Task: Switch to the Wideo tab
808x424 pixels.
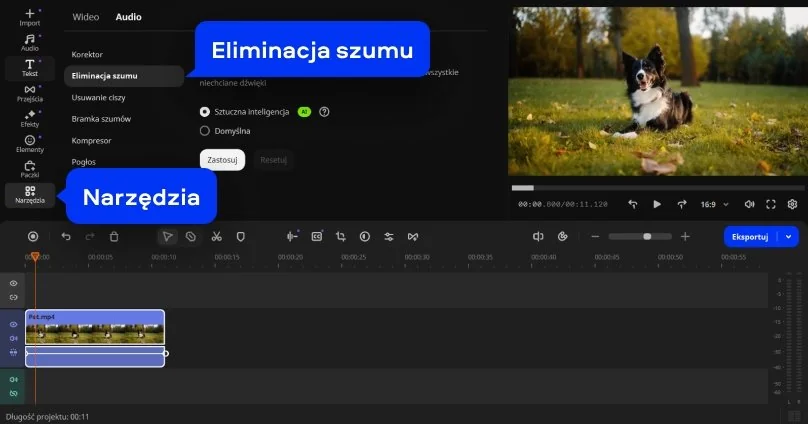Action: pyautogui.click(x=86, y=17)
